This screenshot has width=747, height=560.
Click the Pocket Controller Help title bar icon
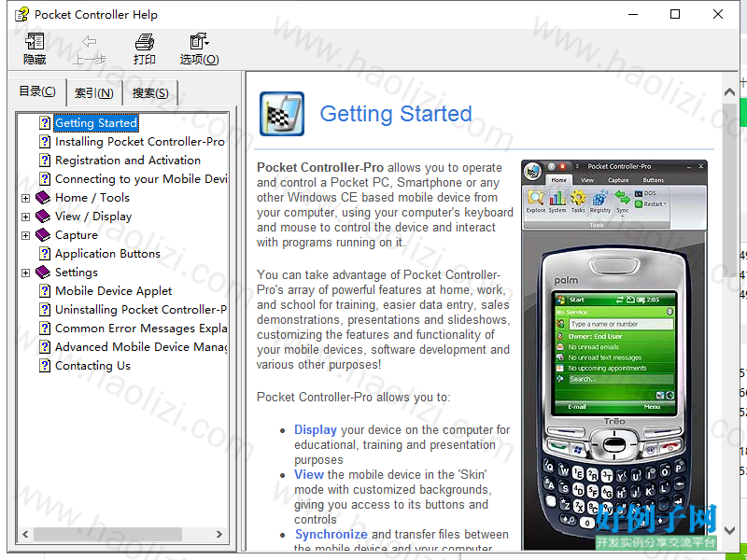click(x=21, y=14)
